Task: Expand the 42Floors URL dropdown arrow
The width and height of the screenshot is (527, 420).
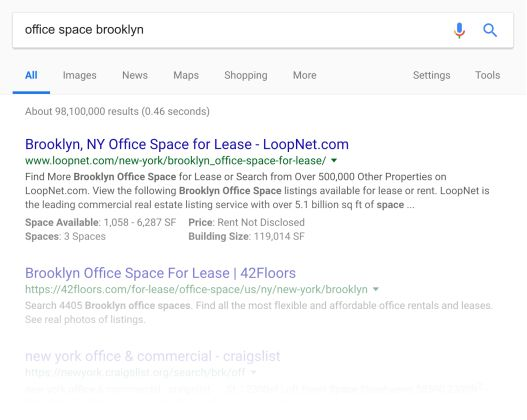Action: [376, 289]
